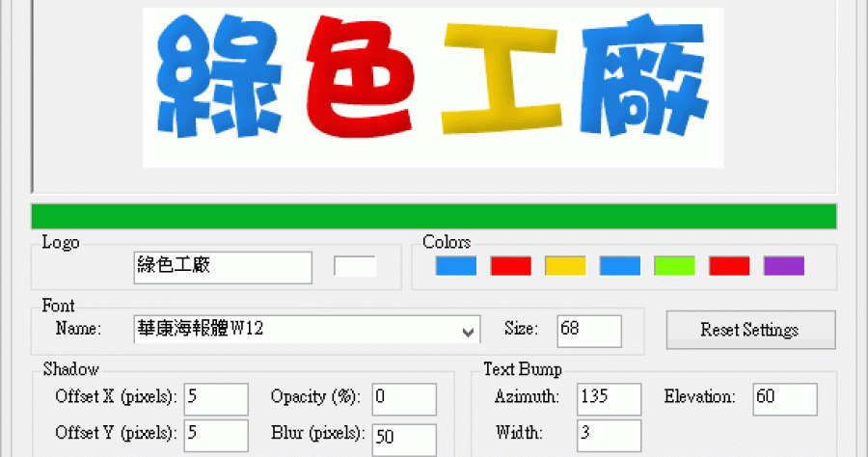Click the Shadow Blur (pixels) field
Image resolution: width=868 pixels, height=457 pixels.
point(404,440)
